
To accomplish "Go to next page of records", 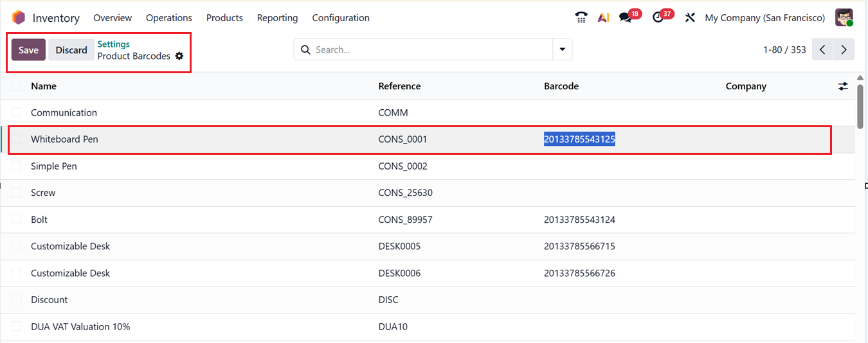I will coord(844,49).
